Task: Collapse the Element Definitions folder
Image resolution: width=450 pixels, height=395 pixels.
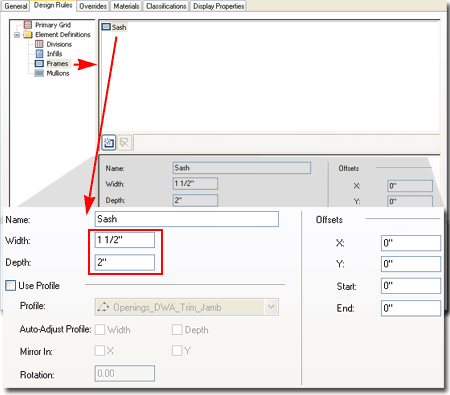Action: click(17, 35)
